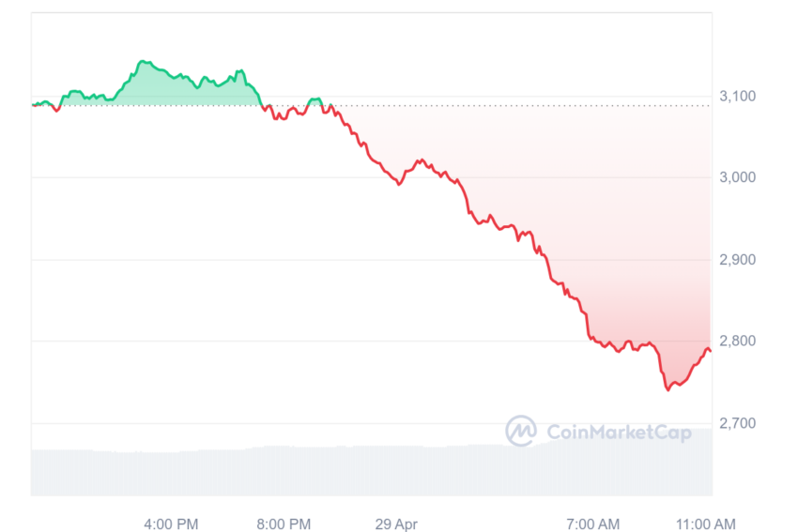
Task: Click the chart line's starting point at left
Action: click(33, 105)
